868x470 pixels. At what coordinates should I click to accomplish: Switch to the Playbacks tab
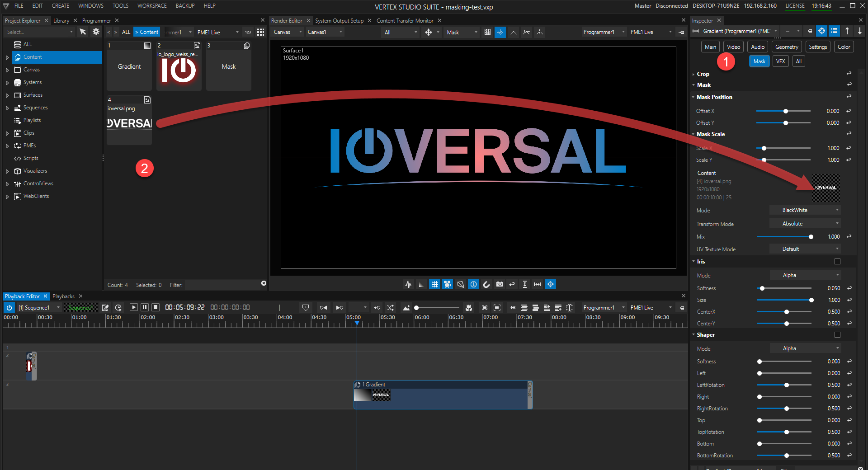pos(63,296)
